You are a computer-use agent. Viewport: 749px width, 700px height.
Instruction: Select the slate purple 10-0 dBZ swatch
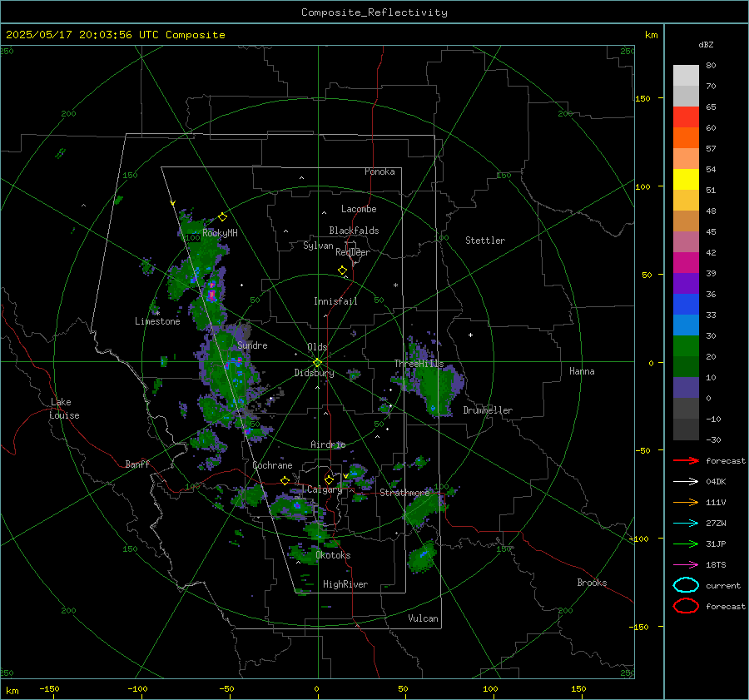[x=686, y=388]
